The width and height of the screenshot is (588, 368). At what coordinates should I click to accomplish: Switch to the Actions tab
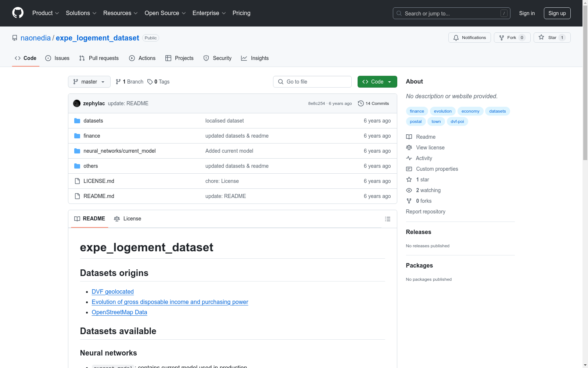point(142,58)
